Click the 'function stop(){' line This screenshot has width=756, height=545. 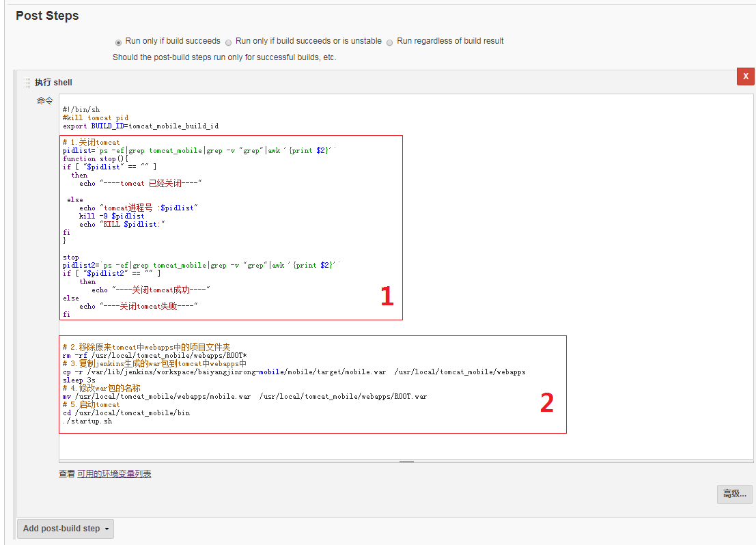click(96, 158)
